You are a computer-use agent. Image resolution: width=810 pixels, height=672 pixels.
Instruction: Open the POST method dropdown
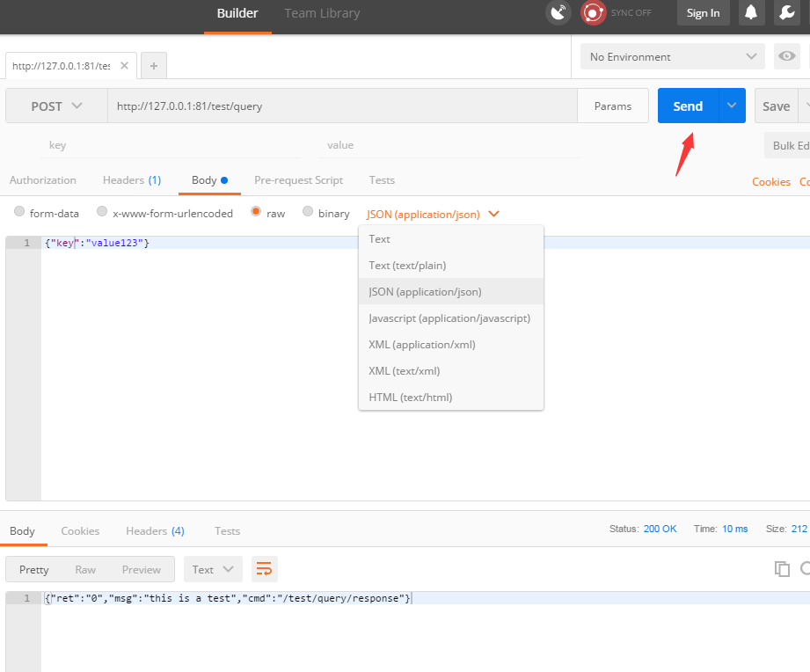pos(55,106)
